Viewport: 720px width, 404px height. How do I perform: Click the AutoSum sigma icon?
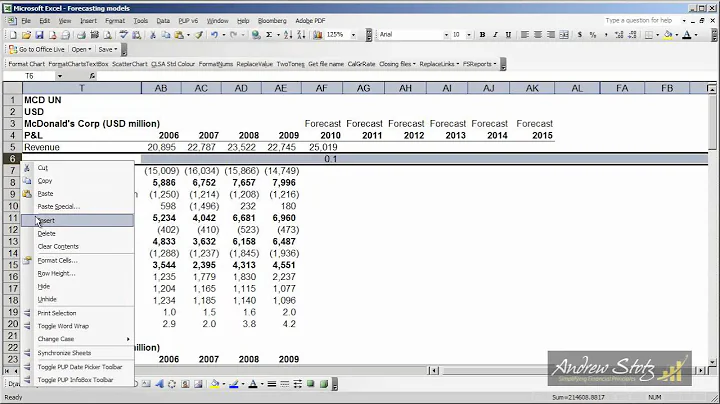269,35
